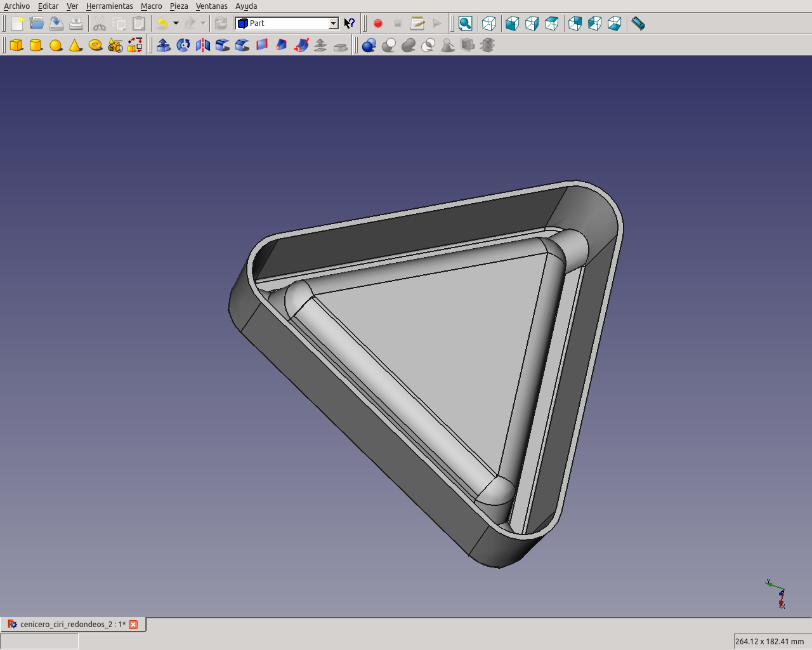Open the redo history dropdown arrow
The height and width of the screenshot is (650, 812).
[203, 23]
